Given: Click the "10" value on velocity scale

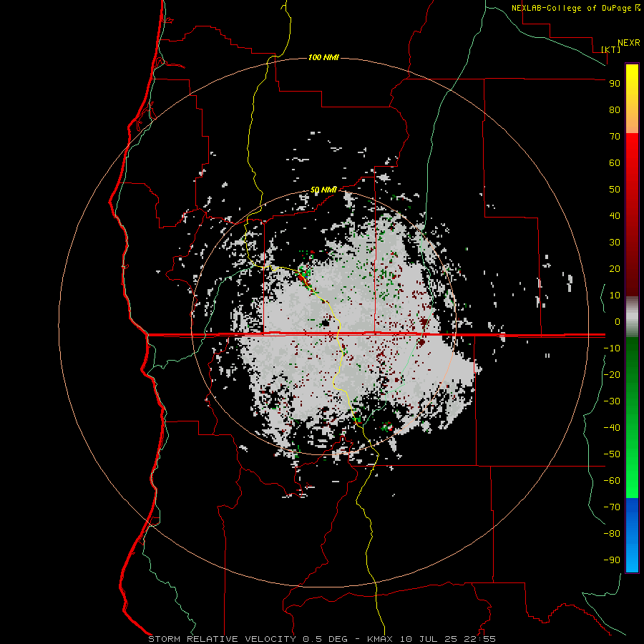Looking at the screenshot, I should (615, 296).
